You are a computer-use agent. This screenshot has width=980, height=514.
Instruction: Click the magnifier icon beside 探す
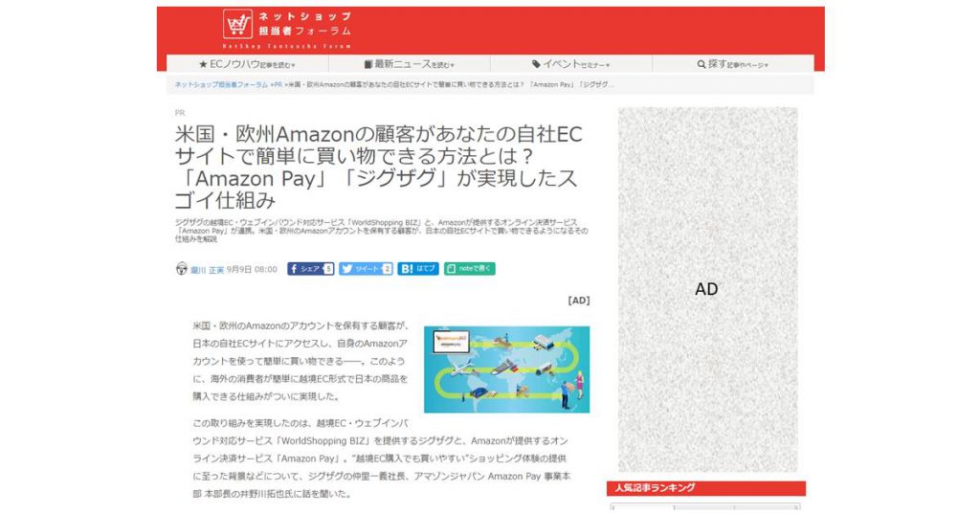click(702, 64)
